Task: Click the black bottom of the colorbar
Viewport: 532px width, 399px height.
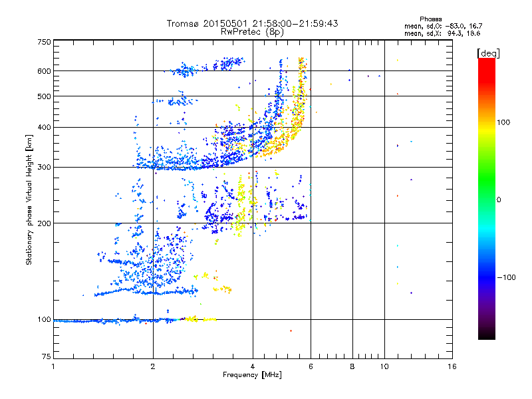Action: point(487,335)
